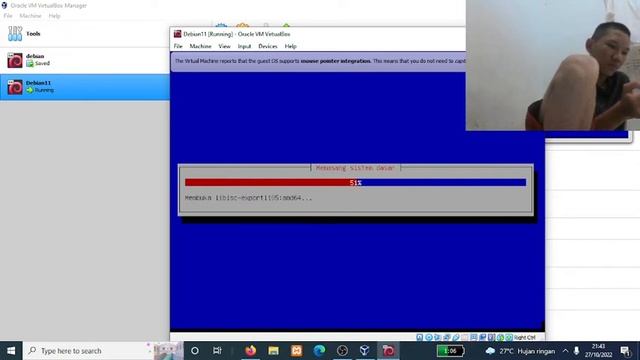Click the 51% installation progress bar
This screenshot has height=360, width=640.
[356, 182]
